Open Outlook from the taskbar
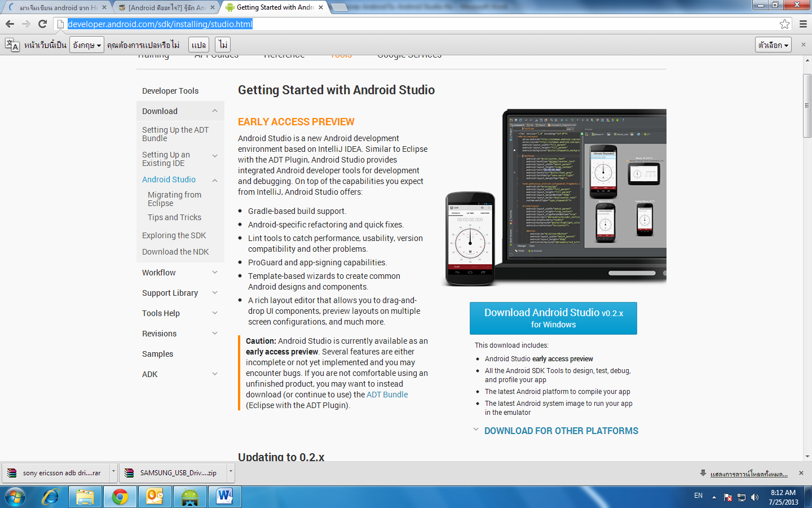The height and width of the screenshot is (508, 812). click(155, 497)
